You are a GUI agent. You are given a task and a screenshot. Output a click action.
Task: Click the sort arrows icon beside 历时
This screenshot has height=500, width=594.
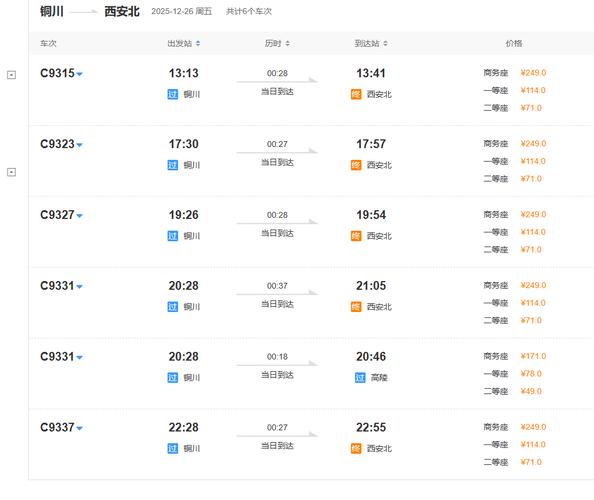pos(288,44)
